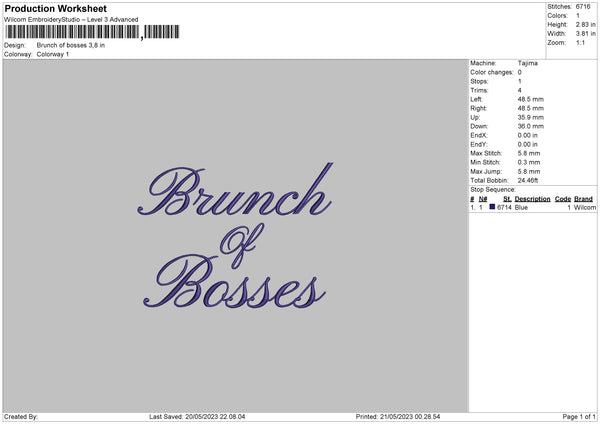
Task: Click the 'Colorway:' label
Action: click(x=18, y=54)
